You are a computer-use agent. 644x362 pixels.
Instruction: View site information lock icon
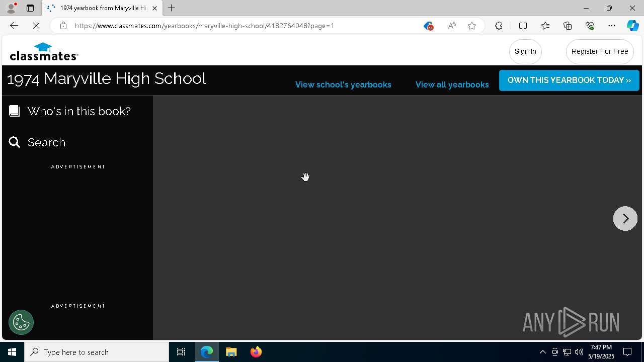click(x=63, y=26)
